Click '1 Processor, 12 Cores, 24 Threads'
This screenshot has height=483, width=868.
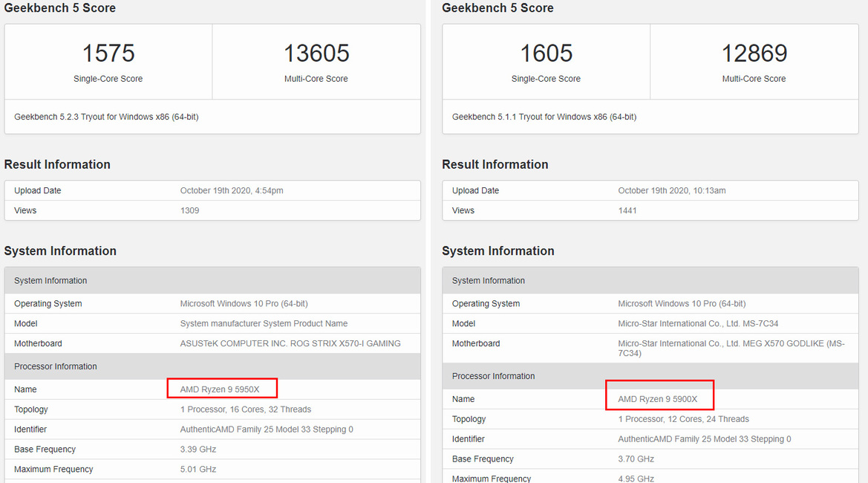coord(683,419)
